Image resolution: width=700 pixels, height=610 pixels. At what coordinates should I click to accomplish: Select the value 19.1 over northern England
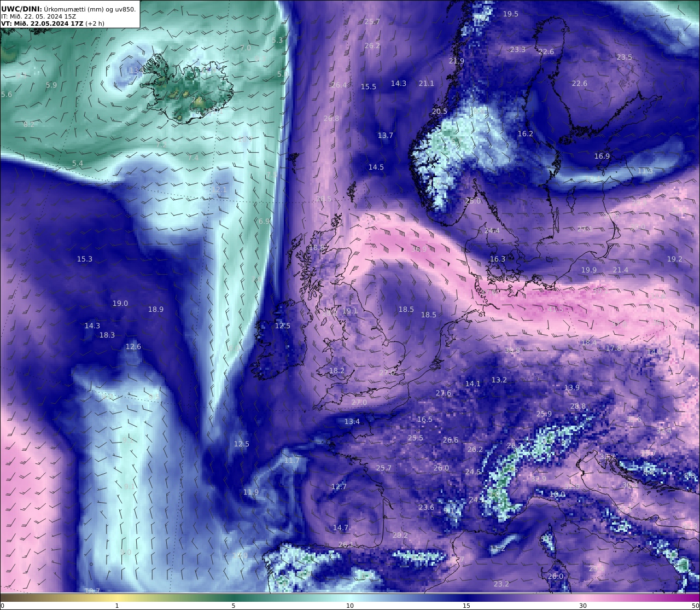pos(350,311)
